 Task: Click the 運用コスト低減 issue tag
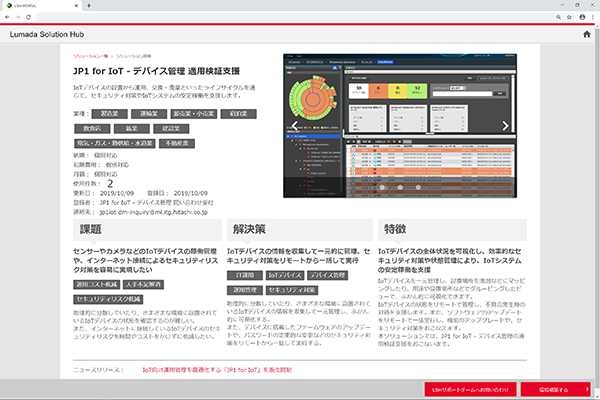point(97,284)
